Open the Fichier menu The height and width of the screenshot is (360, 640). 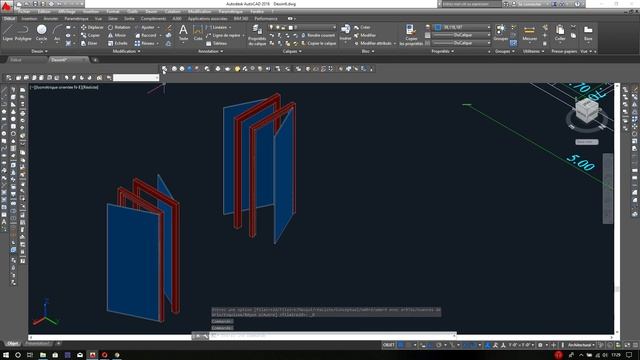pos(24,12)
